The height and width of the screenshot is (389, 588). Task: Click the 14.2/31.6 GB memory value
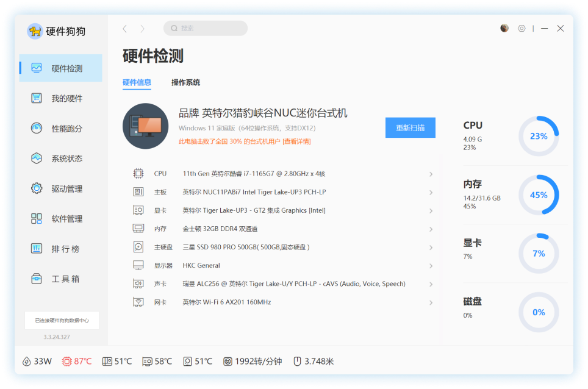482,198
